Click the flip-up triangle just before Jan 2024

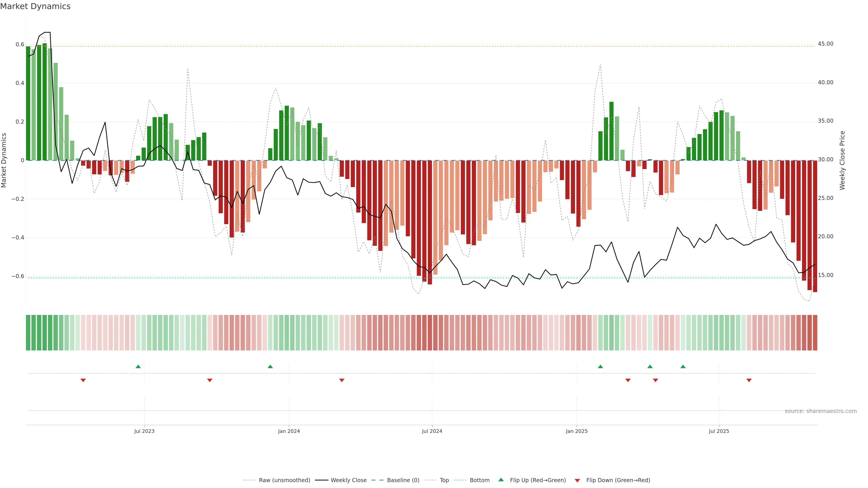270,366
